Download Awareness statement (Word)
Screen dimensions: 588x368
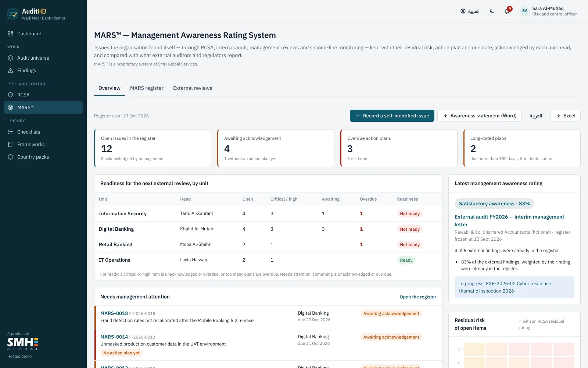tap(480, 116)
